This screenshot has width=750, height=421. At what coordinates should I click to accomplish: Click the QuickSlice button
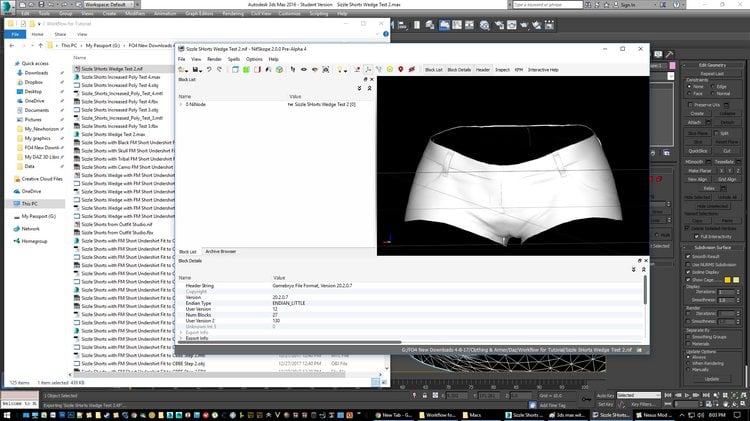(697, 151)
